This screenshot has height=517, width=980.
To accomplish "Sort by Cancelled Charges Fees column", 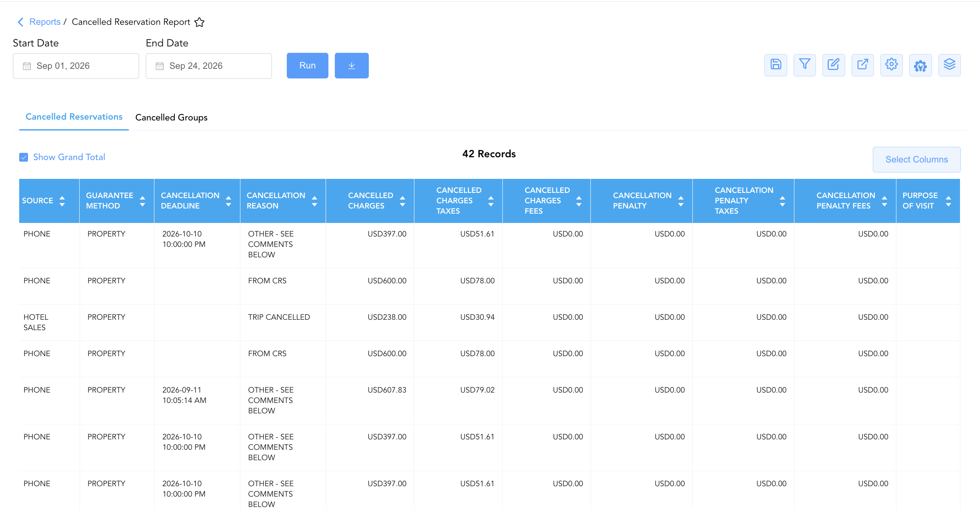I will (x=579, y=201).
